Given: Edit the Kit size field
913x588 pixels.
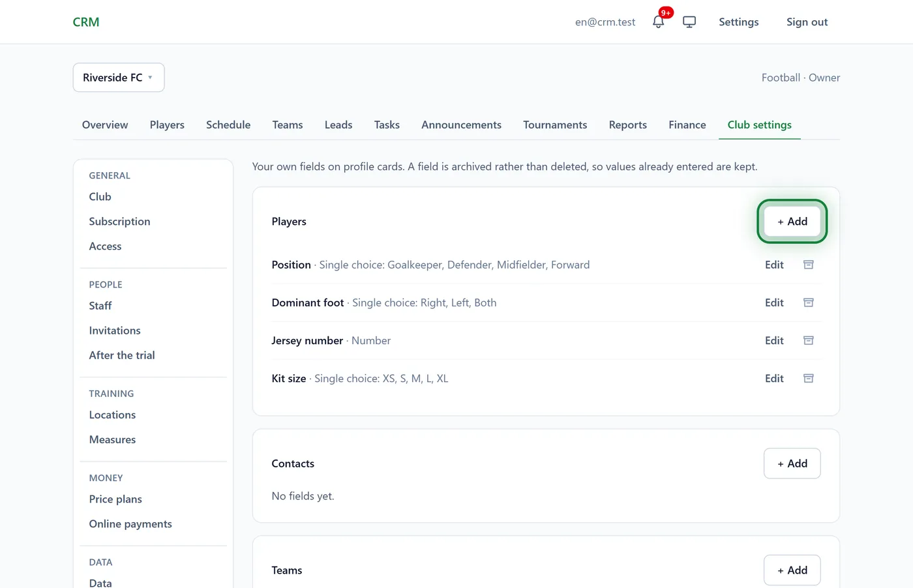Looking at the screenshot, I should point(774,378).
